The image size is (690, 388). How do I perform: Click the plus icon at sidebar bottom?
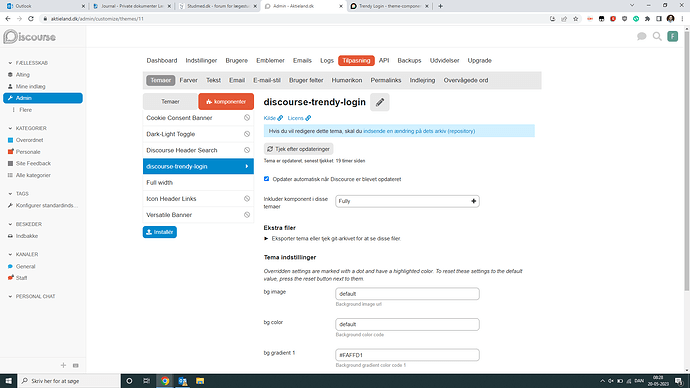(63, 365)
